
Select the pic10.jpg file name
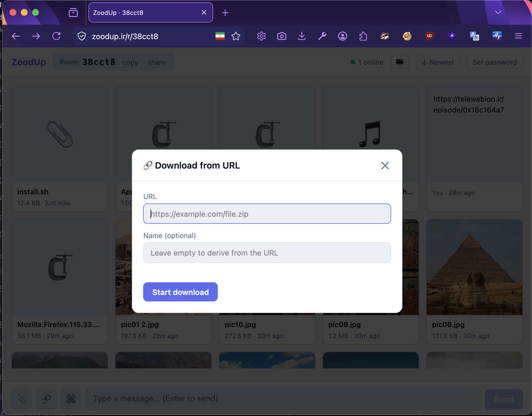point(240,325)
